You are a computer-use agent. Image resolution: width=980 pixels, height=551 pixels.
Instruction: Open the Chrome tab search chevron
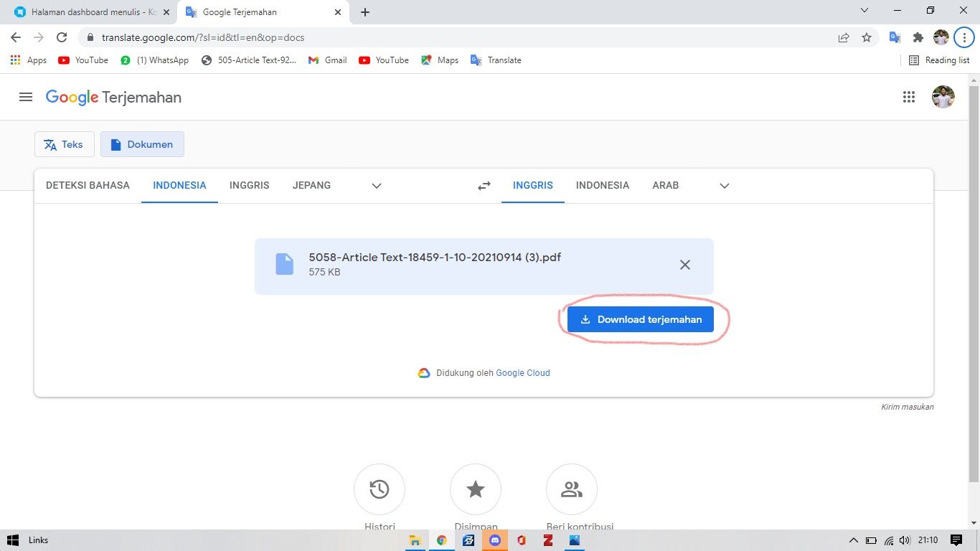(x=864, y=11)
